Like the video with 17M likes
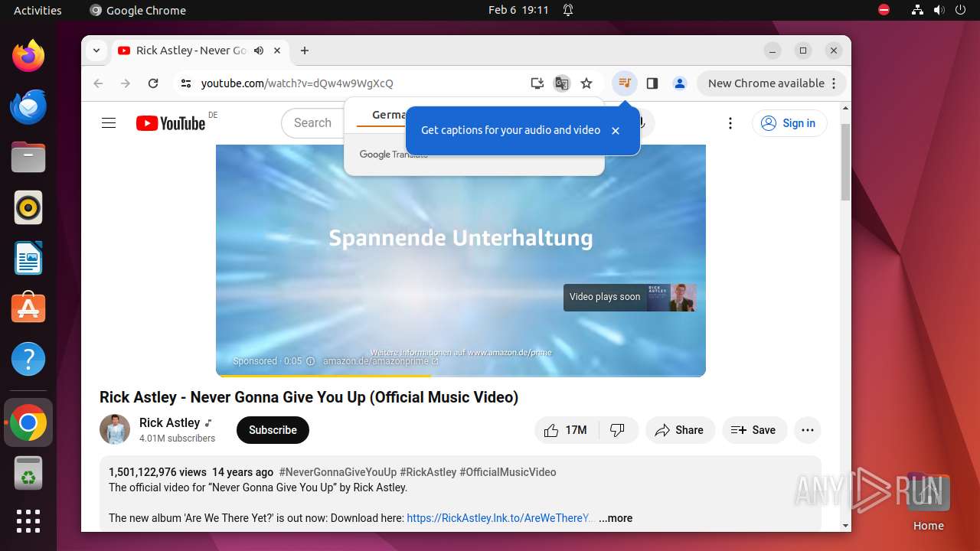 tap(565, 430)
